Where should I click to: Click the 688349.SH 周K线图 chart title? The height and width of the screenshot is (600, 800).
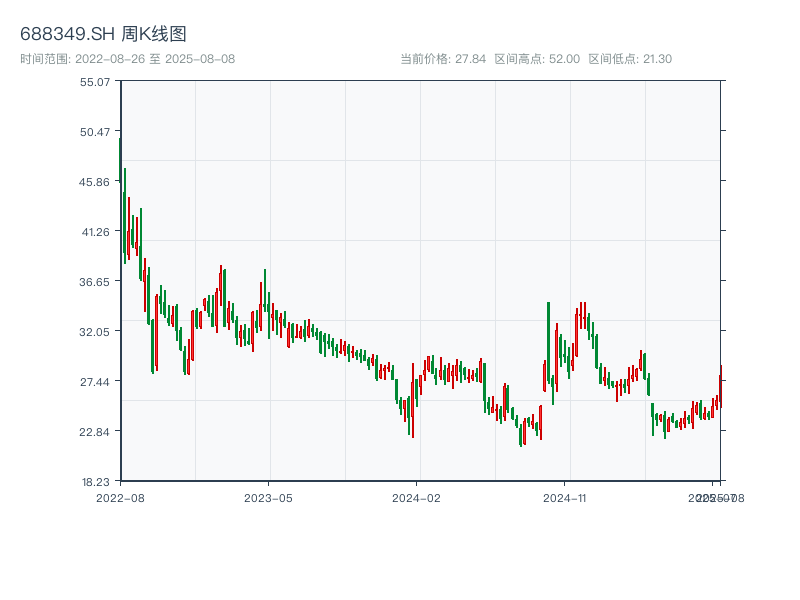click(103, 34)
